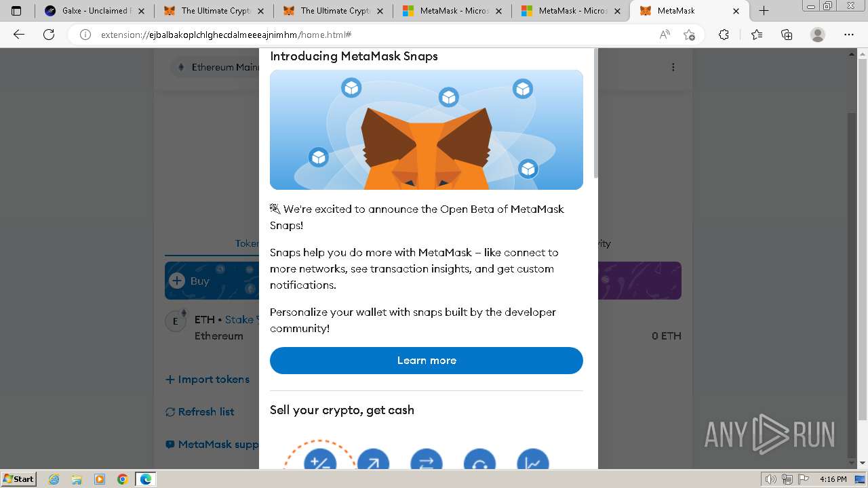Open the MetaMask support link
The width and height of the screenshot is (868, 488).
[212, 445]
